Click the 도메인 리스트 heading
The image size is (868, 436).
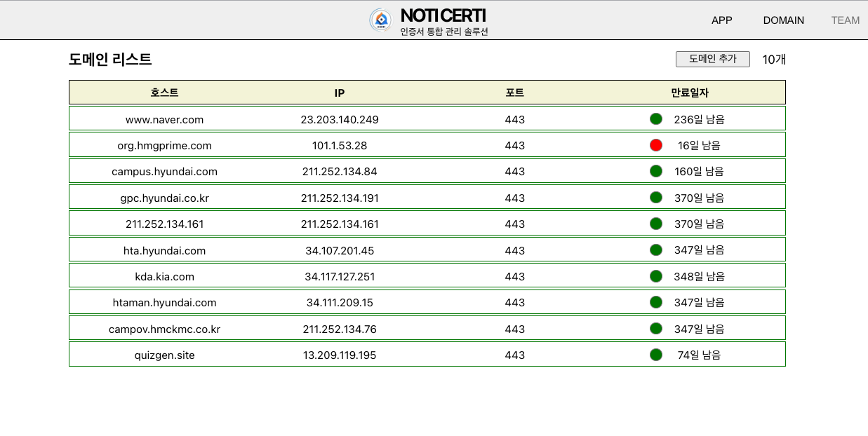(x=110, y=60)
